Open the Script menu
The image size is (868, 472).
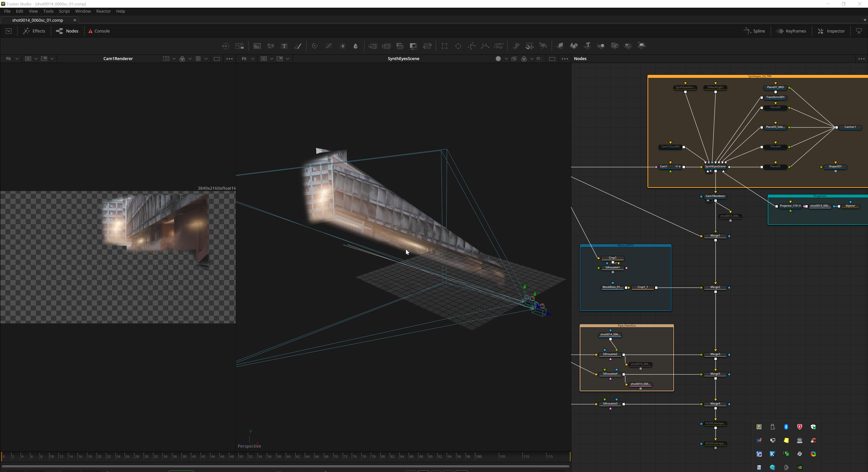[64, 11]
